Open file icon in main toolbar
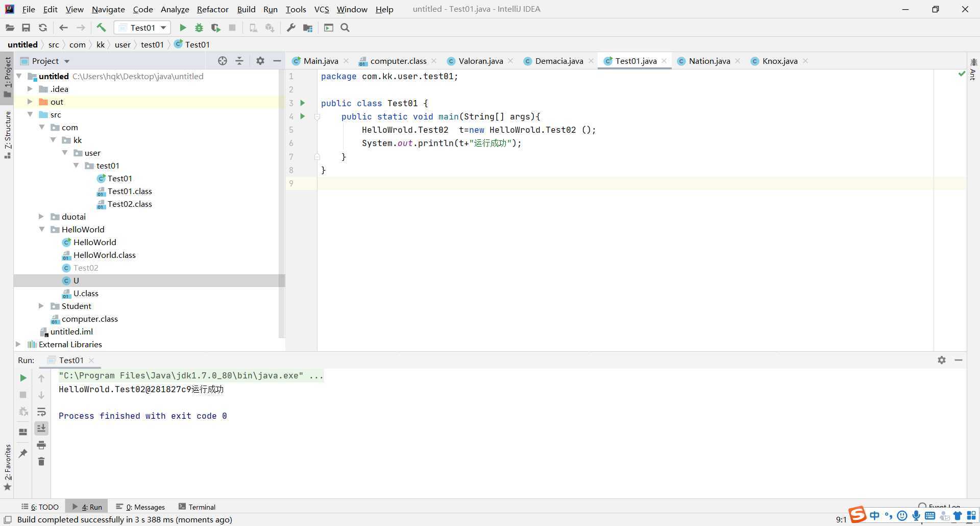The image size is (980, 526). tap(10, 28)
